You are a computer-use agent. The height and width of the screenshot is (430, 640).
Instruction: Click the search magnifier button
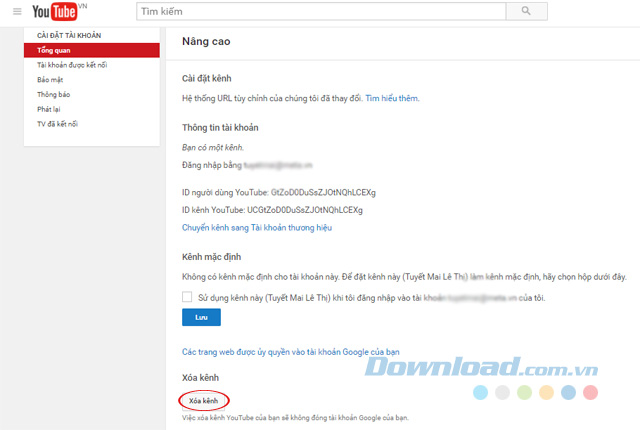pos(527,11)
